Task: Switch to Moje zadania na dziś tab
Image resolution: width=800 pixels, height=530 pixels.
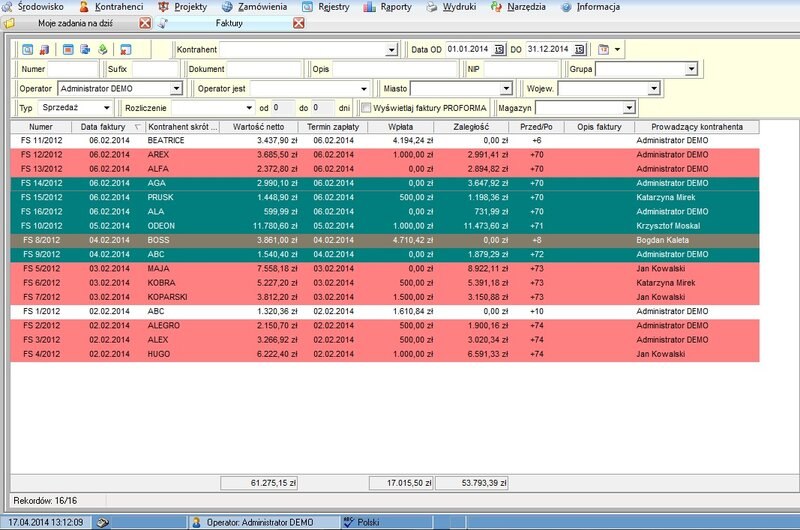Action: [x=75, y=23]
